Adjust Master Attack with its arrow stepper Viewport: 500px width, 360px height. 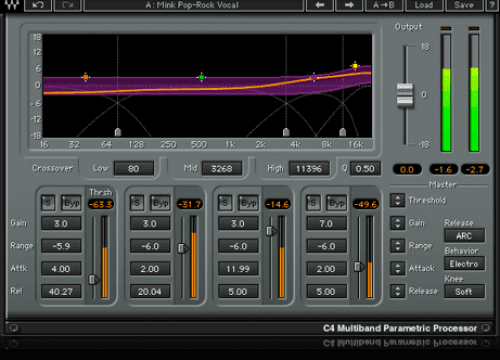coord(398,268)
